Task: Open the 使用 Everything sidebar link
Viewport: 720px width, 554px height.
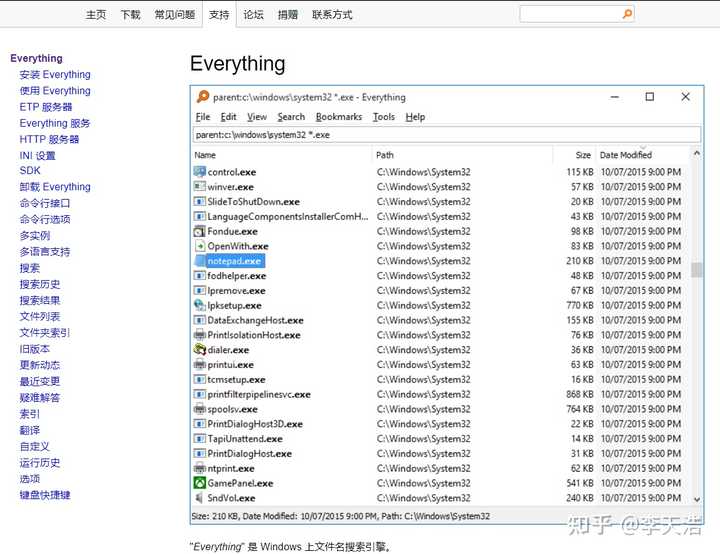Action: click(x=55, y=90)
